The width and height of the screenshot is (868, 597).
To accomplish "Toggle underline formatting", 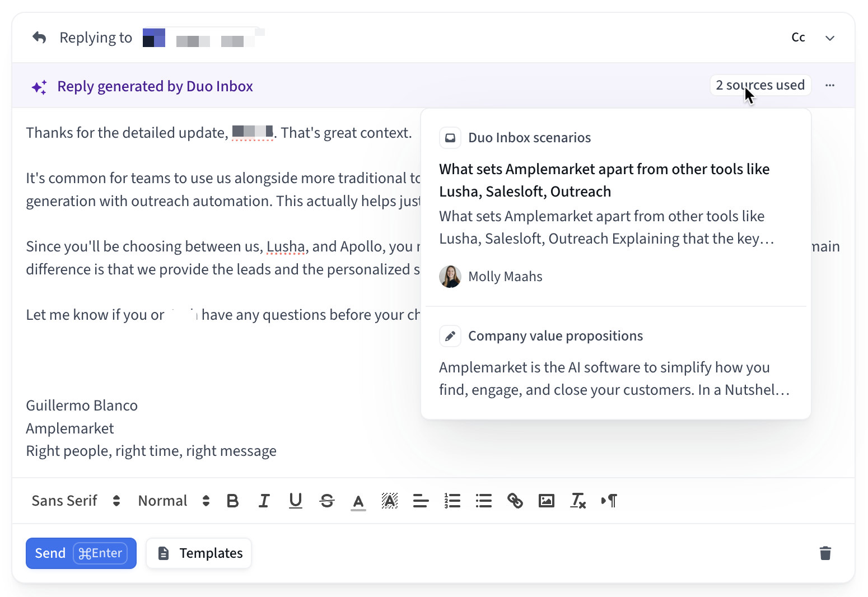I will coord(296,501).
